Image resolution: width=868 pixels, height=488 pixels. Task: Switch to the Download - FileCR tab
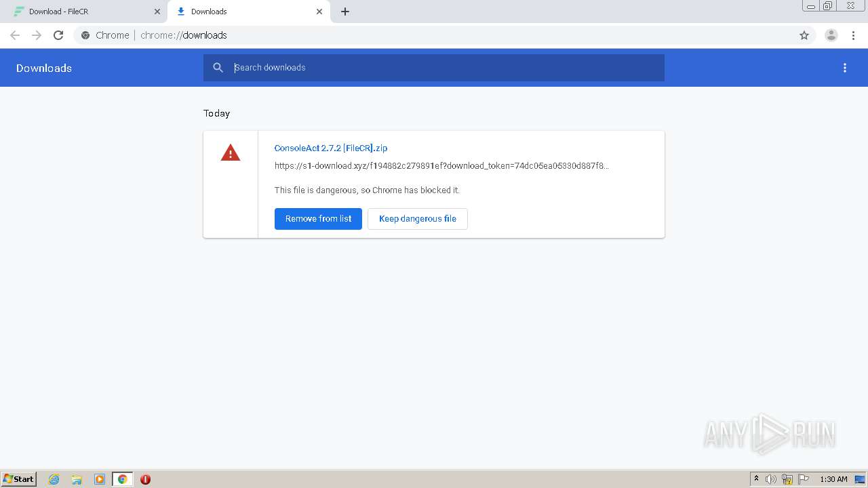coord(85,12)
